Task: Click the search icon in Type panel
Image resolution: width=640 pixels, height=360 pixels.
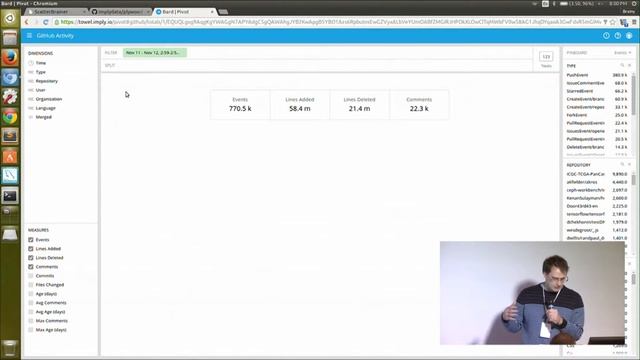Action: tap(622, 65)
